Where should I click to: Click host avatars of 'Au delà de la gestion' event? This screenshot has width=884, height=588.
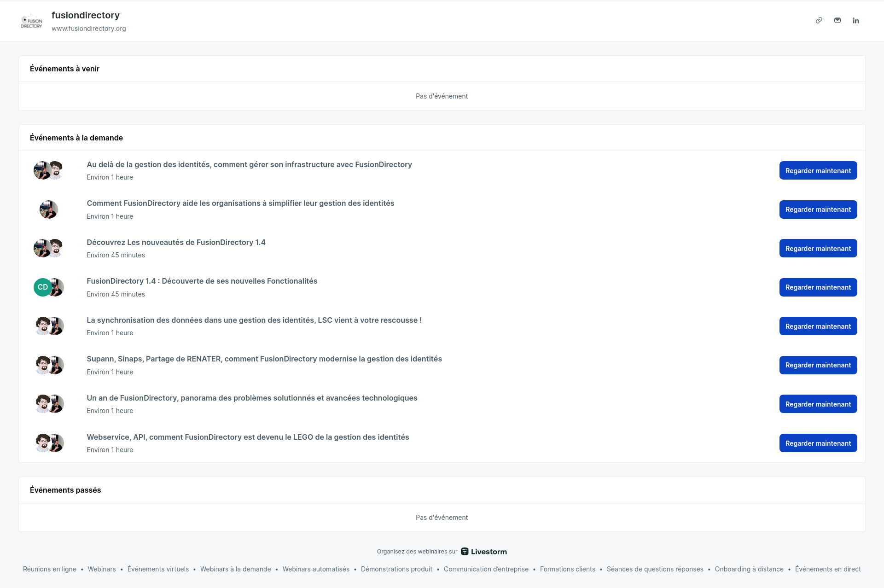coord(49,170)
